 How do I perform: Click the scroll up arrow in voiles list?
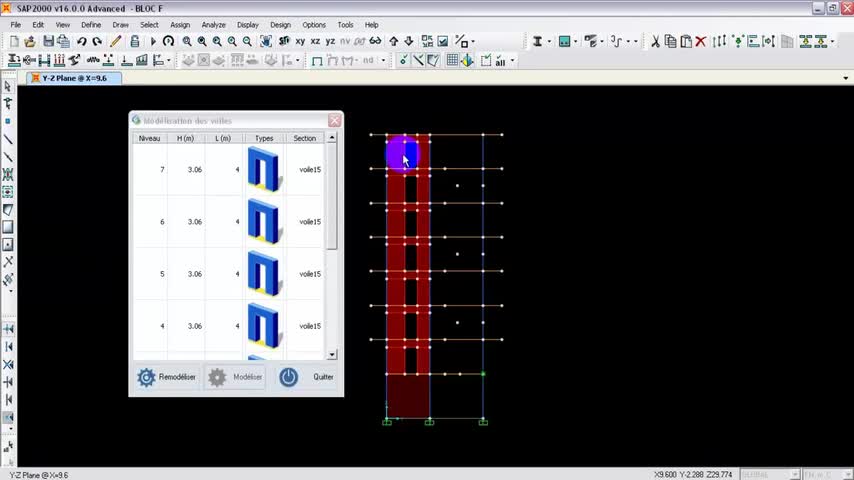point(332,138)
